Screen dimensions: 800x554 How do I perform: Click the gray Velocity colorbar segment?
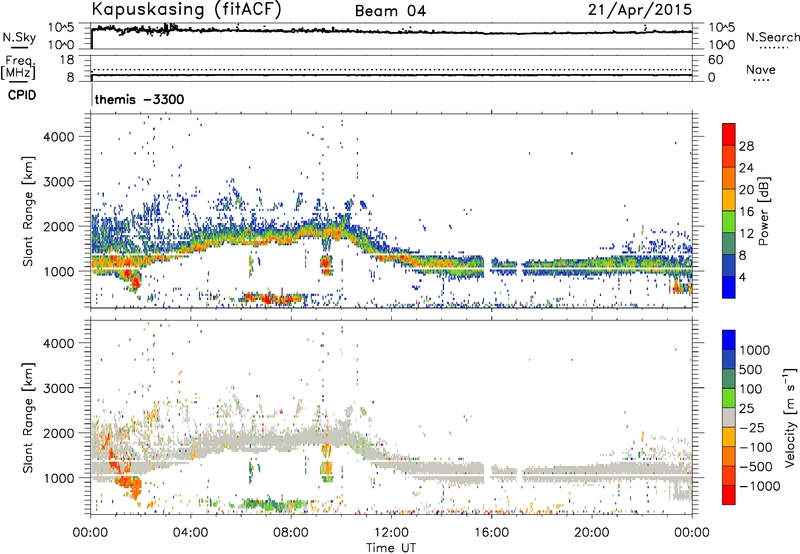[x=729, y=417]
